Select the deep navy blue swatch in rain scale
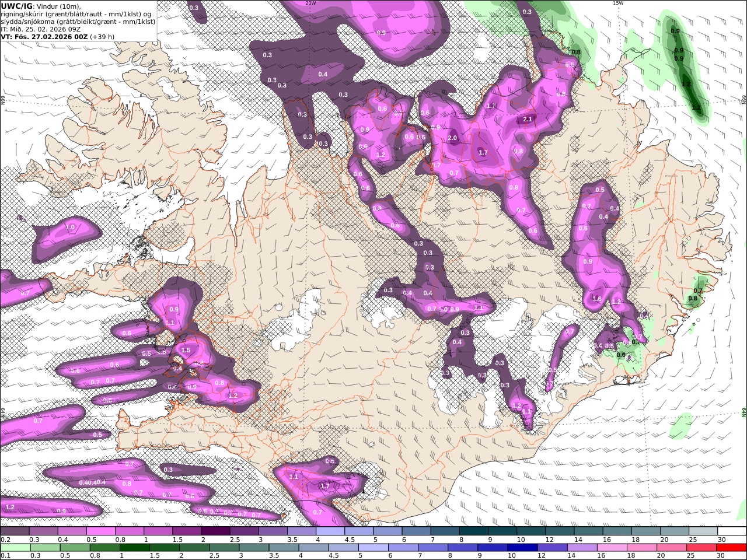The image size is (747, 560). click(523, 547)
